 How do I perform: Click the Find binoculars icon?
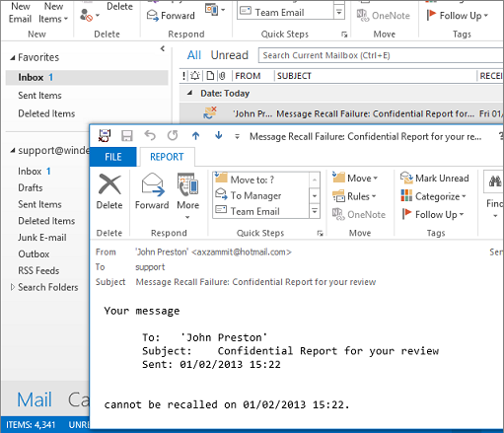point(495,181)
